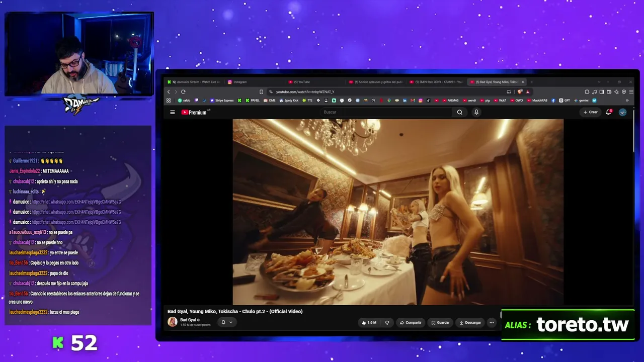Open the browser extensions puzzle icon
This screenshot has height=362, width=644.
coord(587,92)
